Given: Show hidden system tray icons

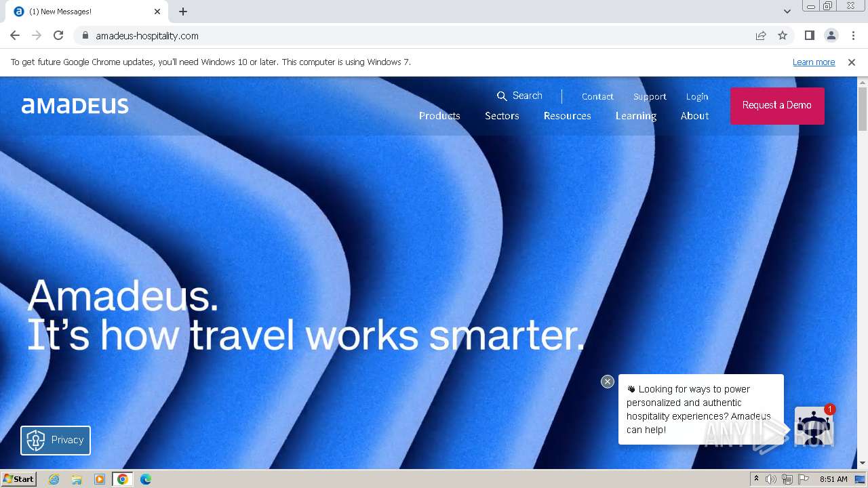Looking at the screenshot, I should (x=756, y=479).
